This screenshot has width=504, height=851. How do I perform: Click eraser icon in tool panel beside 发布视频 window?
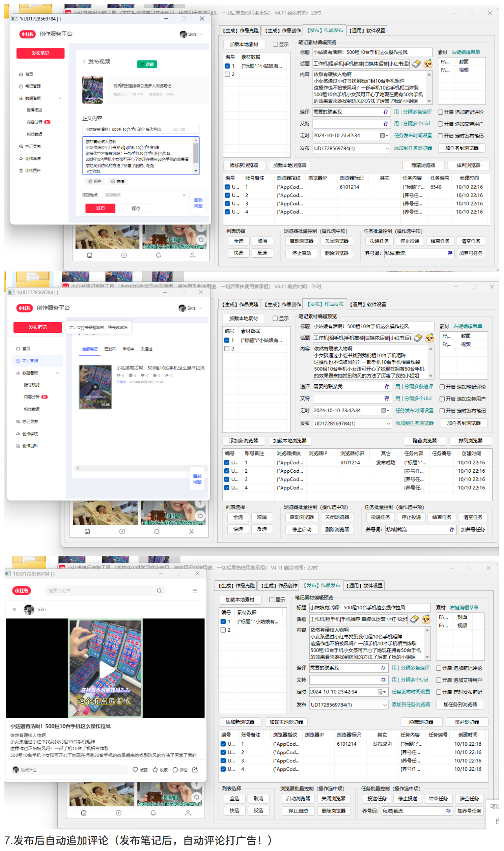(x=417, y=64)
